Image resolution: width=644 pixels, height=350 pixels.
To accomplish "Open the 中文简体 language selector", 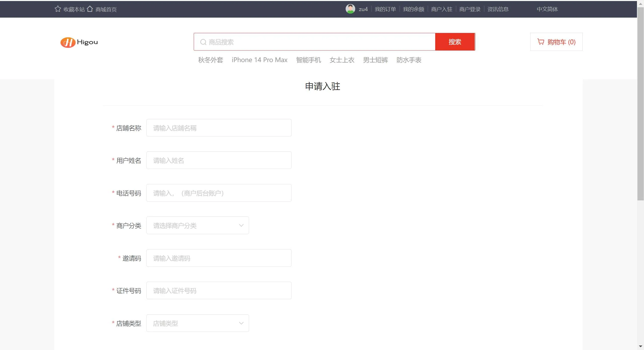I will tap(547, 9).
